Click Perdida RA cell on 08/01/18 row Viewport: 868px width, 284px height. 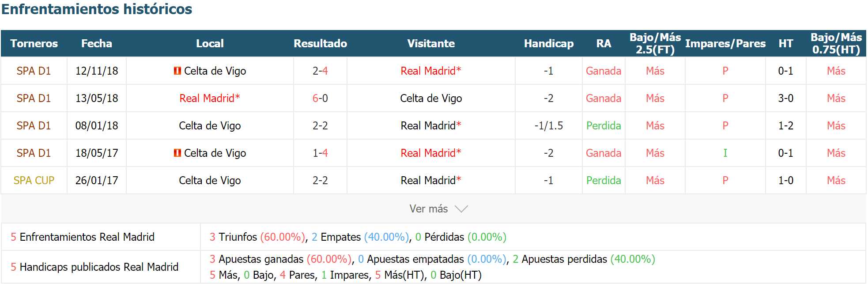point(604,125)
